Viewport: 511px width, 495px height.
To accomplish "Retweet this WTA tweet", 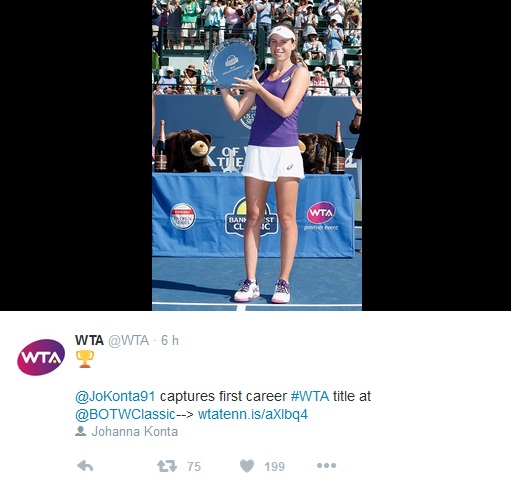I will [167, 466].
